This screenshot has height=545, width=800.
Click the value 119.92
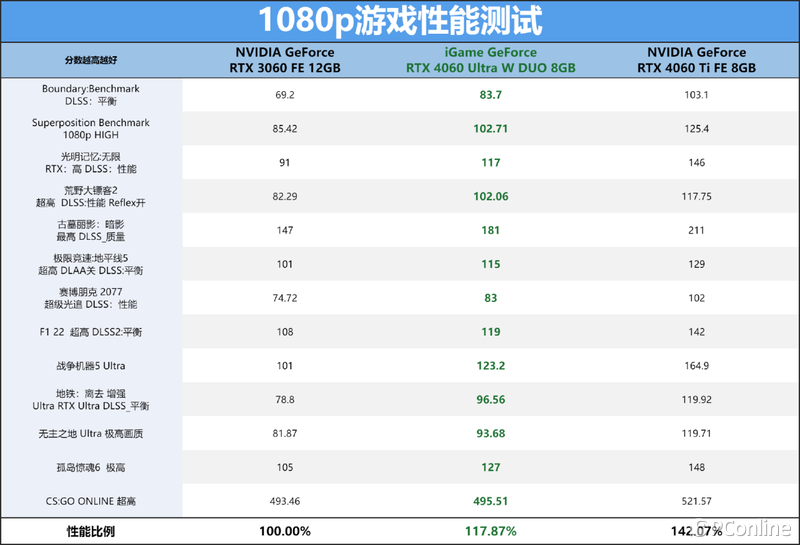coord(696,400)
